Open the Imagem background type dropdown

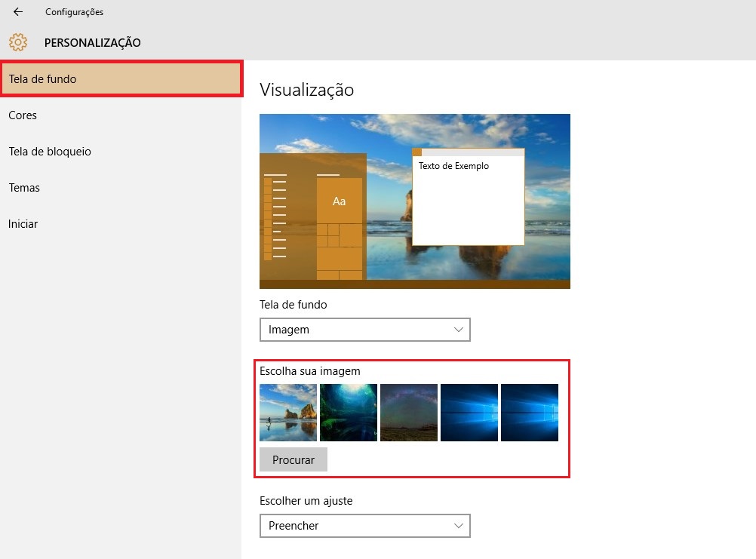pos(365,330)
